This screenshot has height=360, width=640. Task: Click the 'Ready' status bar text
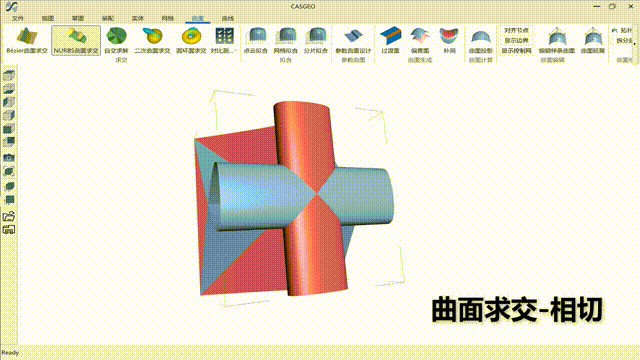tap(10, 353)
